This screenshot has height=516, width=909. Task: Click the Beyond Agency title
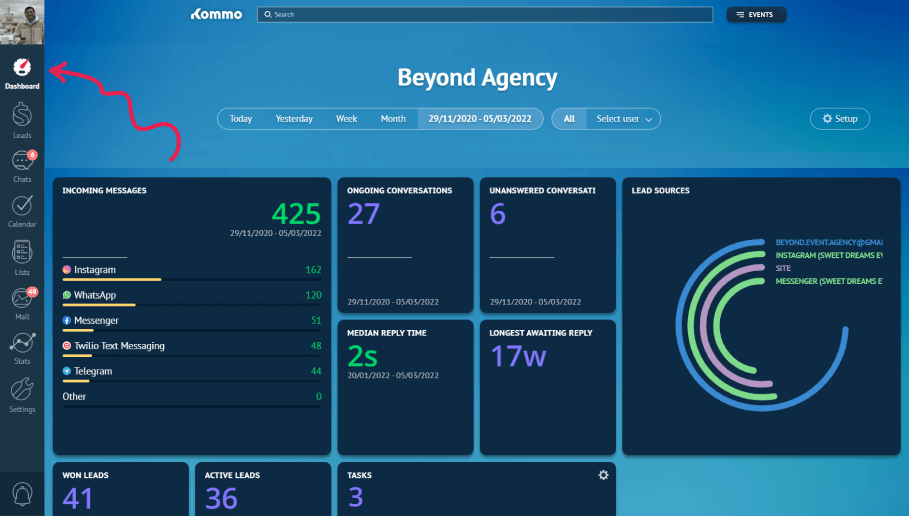[x=477, y=78]
